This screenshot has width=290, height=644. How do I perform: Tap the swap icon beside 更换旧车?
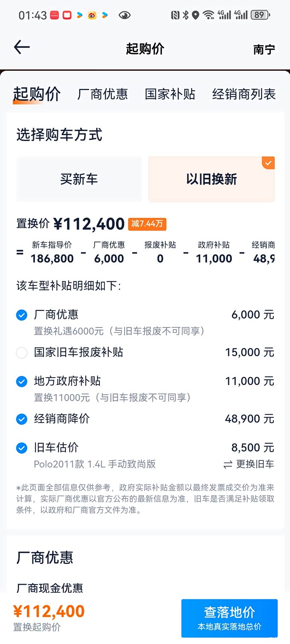click(228, 464)
